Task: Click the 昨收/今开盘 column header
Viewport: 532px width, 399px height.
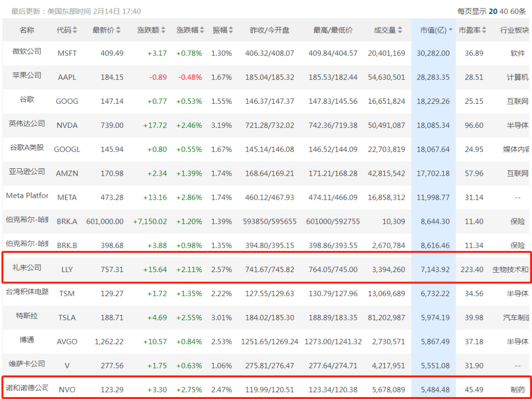Action: [269, 30]
